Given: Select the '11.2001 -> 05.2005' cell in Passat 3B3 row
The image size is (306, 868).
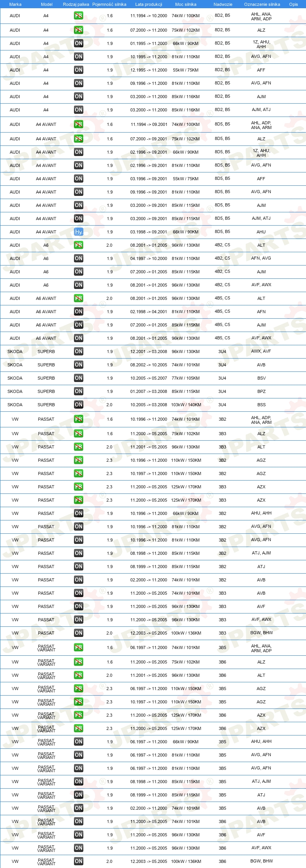Looking at the screenshot, I should [149, 447].
